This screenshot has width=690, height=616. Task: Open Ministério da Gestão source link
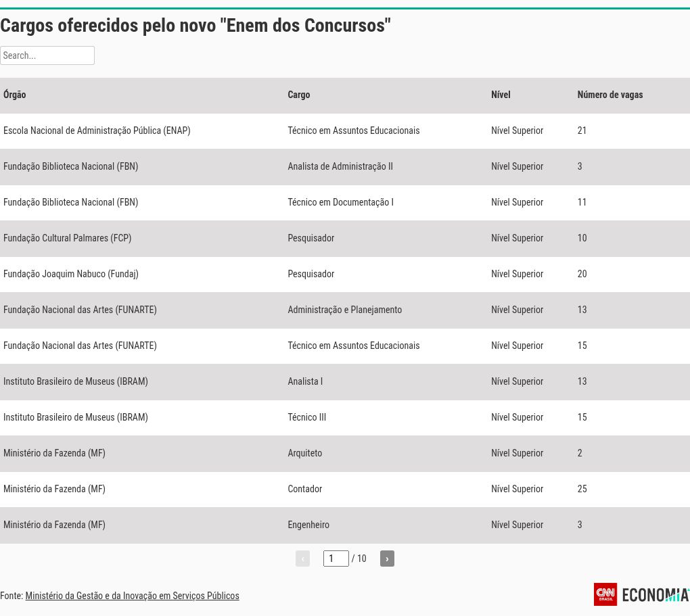click(x=132, y=596)
